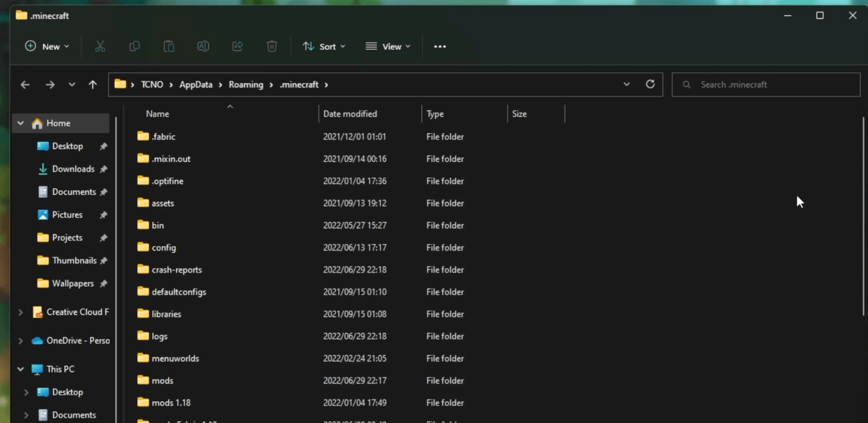This screenshot has height=423, width=868.
Task: Open the See more ellipsis menu
Action: coord(440,47)
